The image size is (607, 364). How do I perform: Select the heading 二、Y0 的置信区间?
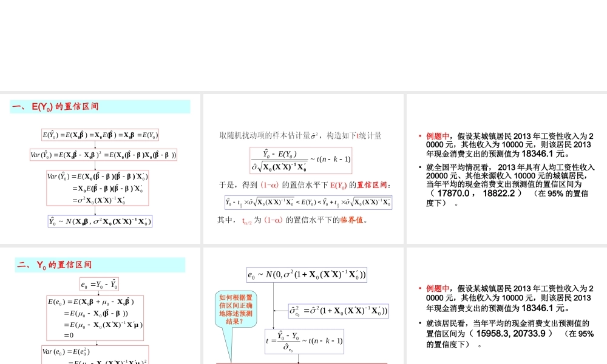click(x=55, y=265)
